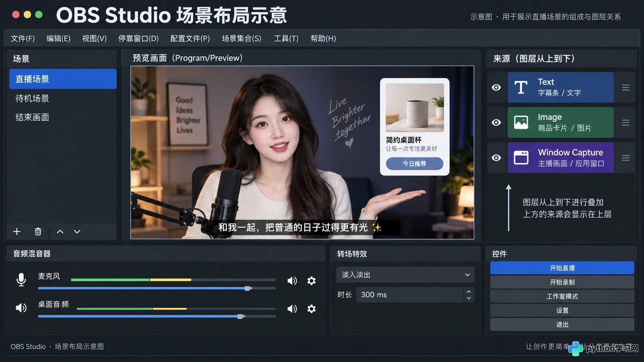Open 设置 from the controls panel

click(562, 311)
